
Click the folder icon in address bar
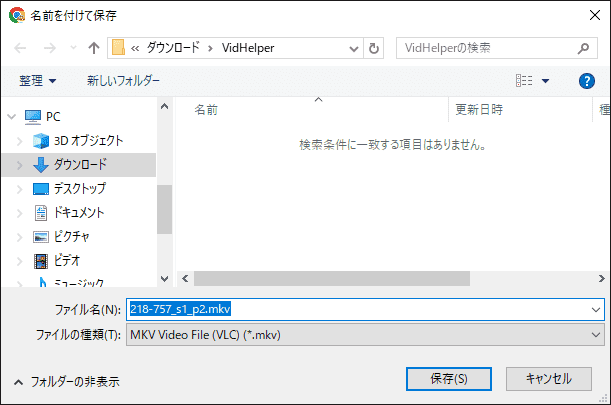point(118,48)
